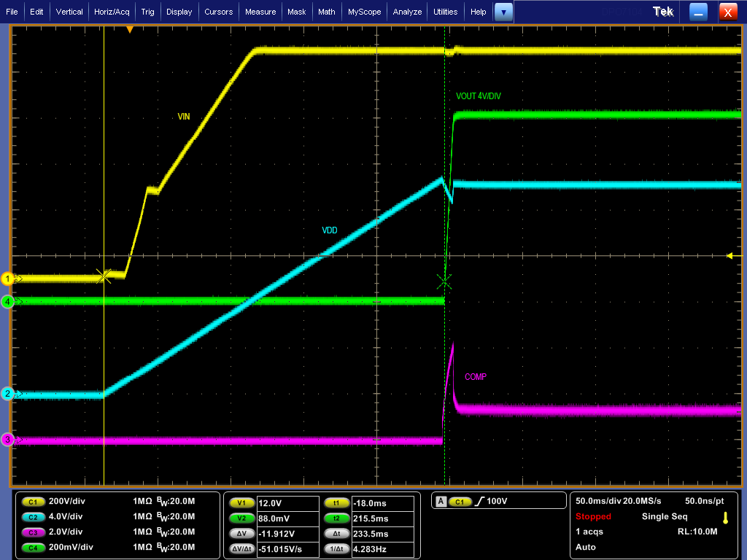The image size is (747, 560).
Task: Toggle the Stopped acquisition state
Action: click(592, 516)
